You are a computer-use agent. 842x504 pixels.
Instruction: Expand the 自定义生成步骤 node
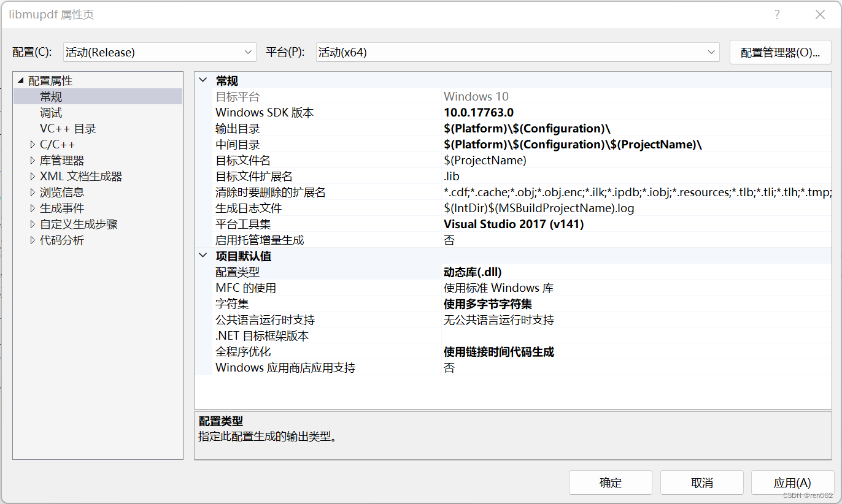coord(33,224)
